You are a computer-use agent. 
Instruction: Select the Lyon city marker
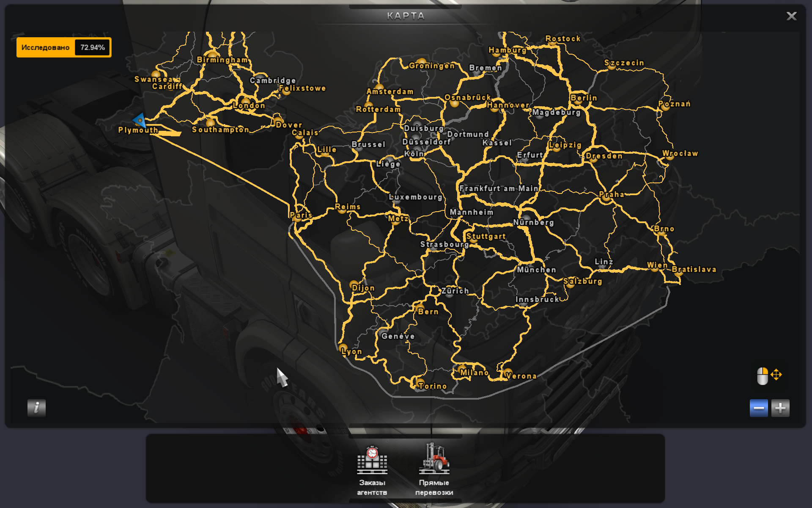343,348
